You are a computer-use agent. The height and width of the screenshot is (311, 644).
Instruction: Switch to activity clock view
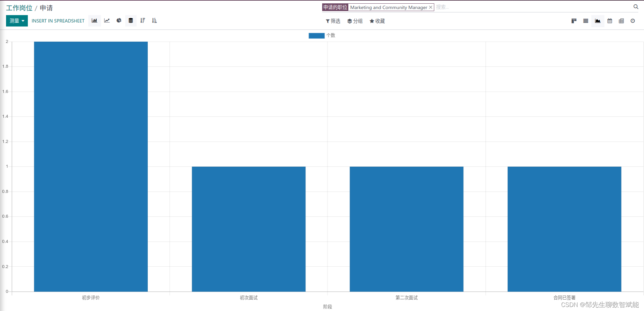(633, 21)
